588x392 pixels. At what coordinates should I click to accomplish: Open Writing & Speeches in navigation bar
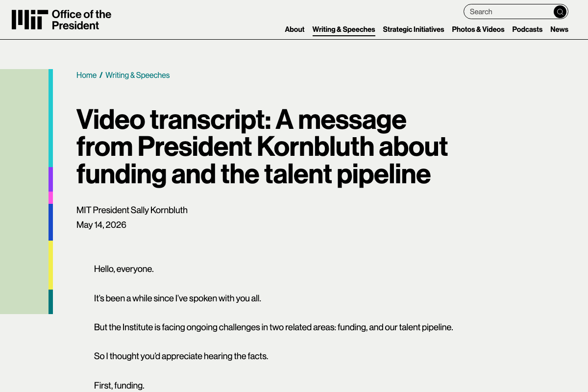343,29
